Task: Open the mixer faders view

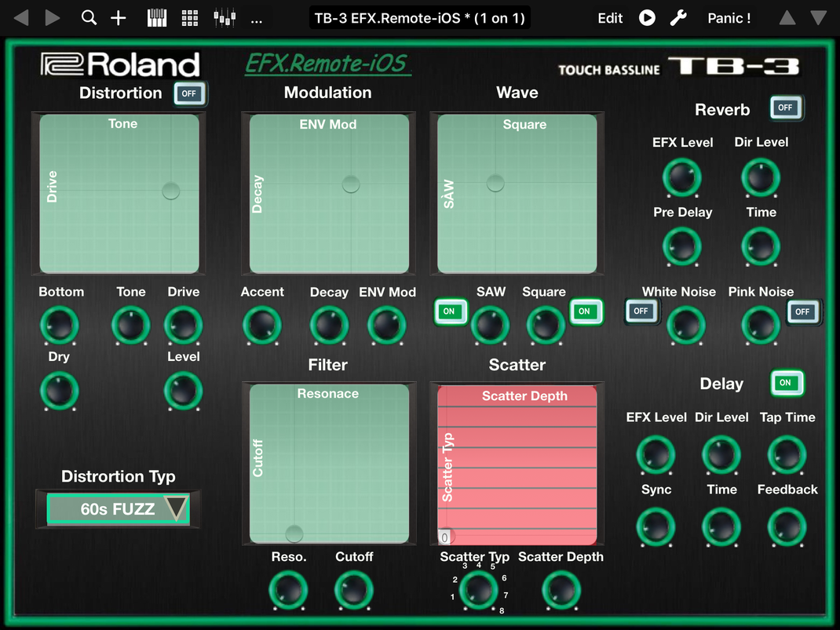Action: 225,18
